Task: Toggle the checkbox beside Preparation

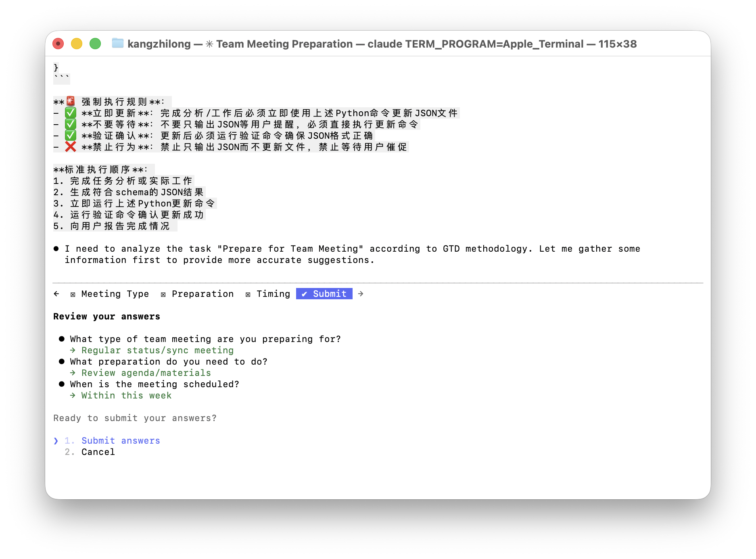Action: click(163, 294)
